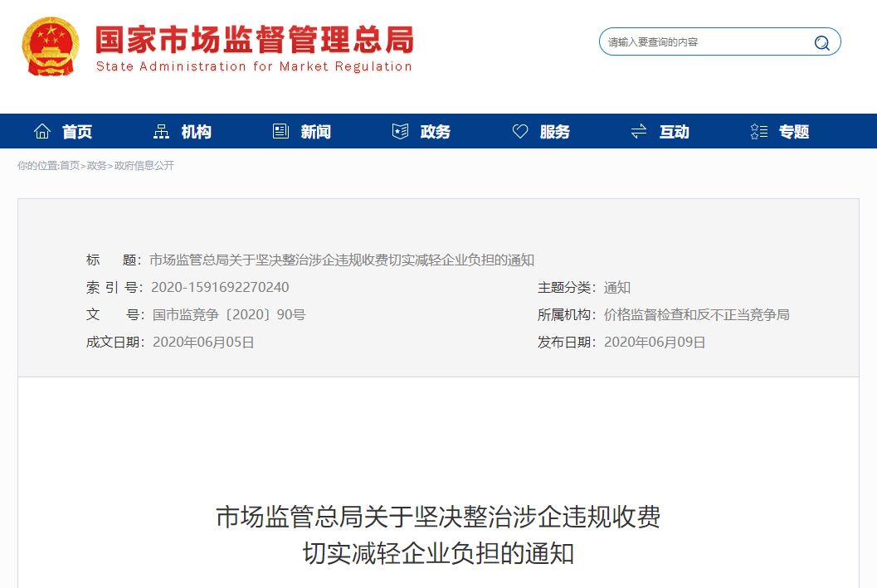Screen dimensions: 877x588
Task: Open the 服务 navigation item
Action: point(555,132)
